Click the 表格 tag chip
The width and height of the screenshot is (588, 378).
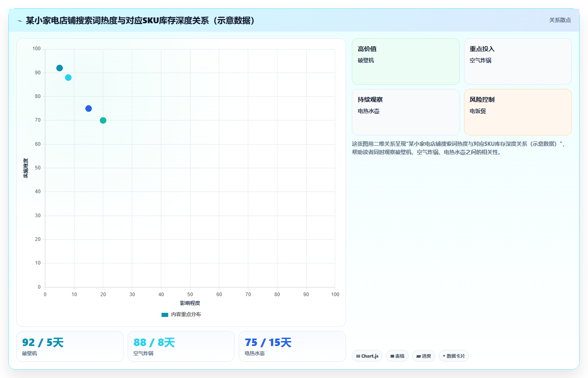point(397,356)
